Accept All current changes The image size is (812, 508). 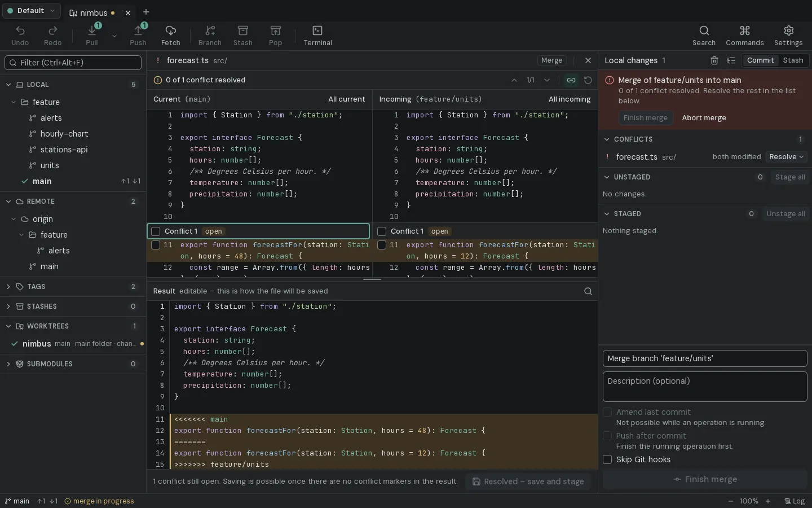pyautogui.click(x=347, y=99)
